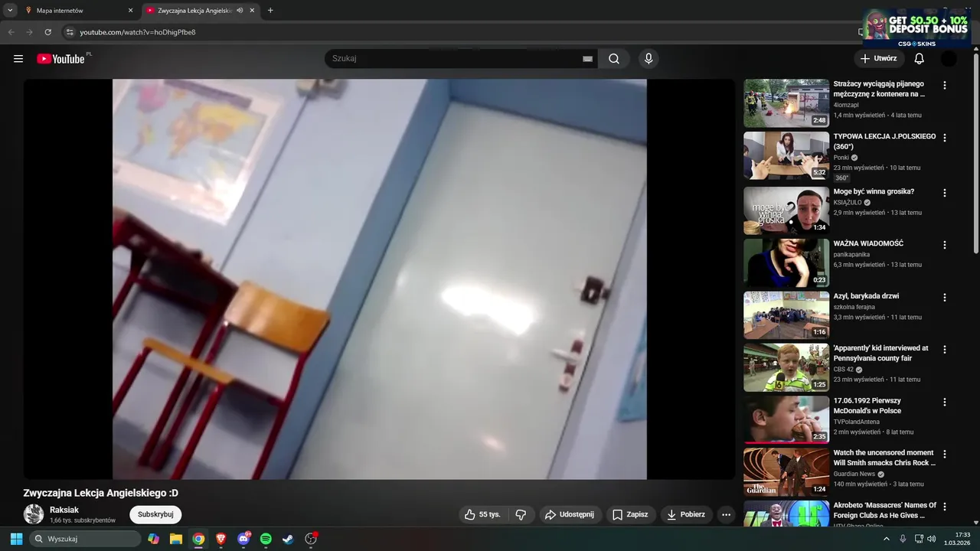Image resolution: width=980 pixels, height=551 pixels.
Task: Open Brave browser from the taskbar
Action: (x=221, y=539)
